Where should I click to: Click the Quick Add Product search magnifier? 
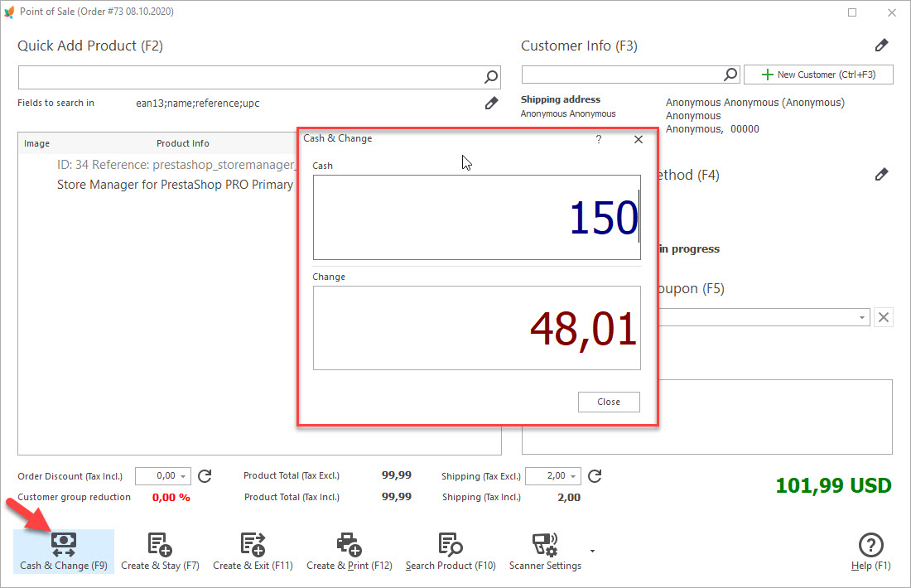point(490,76)
